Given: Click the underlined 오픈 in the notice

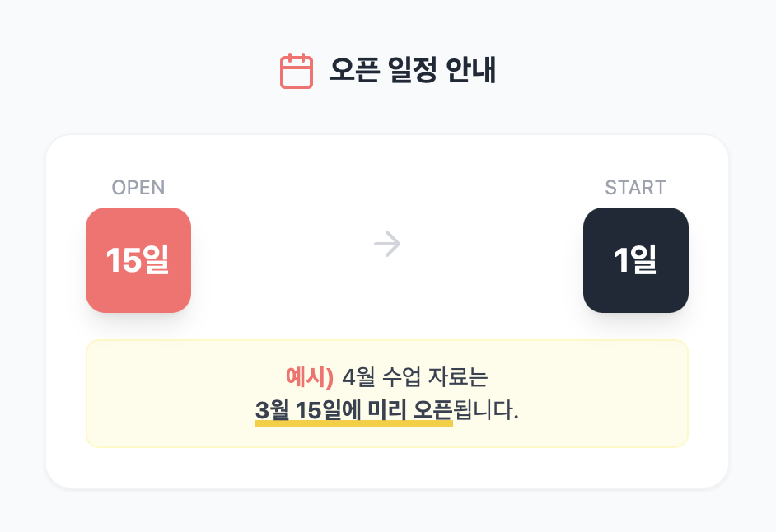Looking at the screenshot, I should 432,409.
